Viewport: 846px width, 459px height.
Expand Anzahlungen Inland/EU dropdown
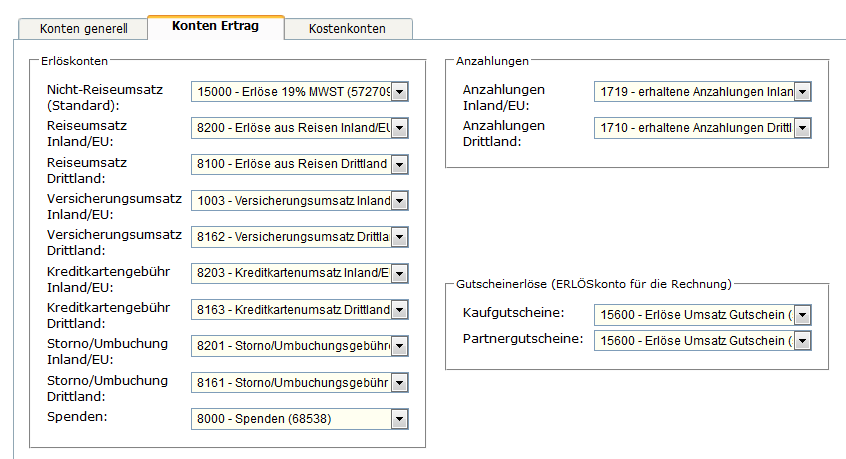pos(802,93)
